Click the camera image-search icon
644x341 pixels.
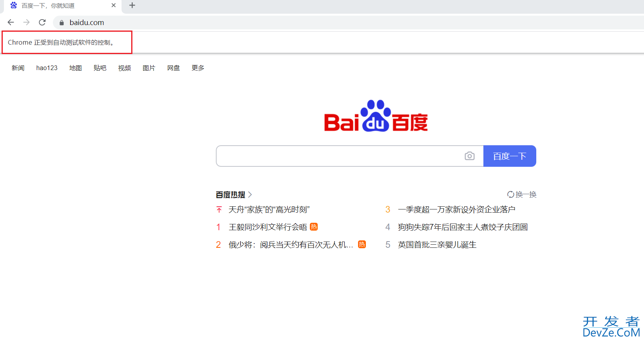[470, 156]
